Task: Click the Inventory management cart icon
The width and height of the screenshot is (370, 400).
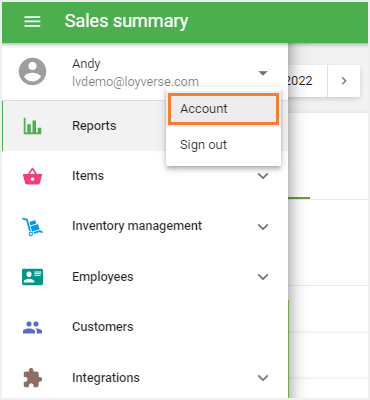Action: click(x=32, y=227)
